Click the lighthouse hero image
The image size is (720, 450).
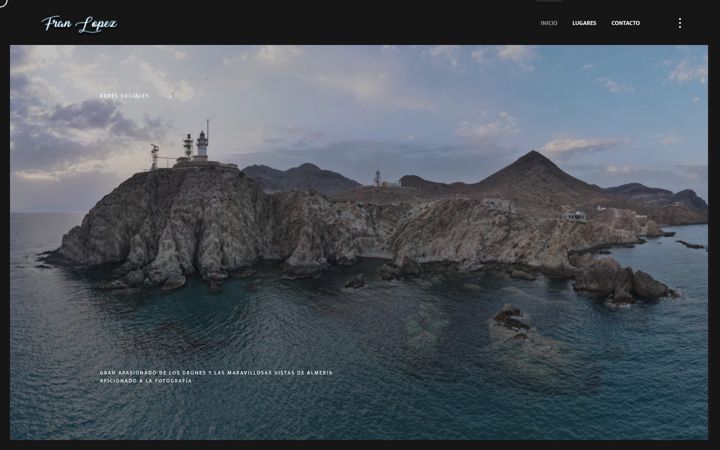click(x=359, y=242)
